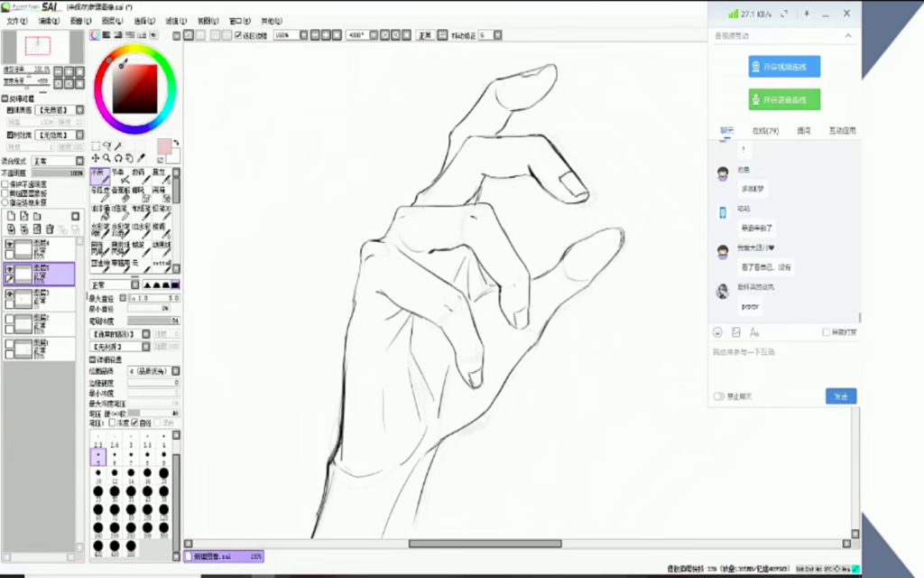
Task: Switch to the online members (79) tab
Action: pyautogui.click(x=765, y=131)
